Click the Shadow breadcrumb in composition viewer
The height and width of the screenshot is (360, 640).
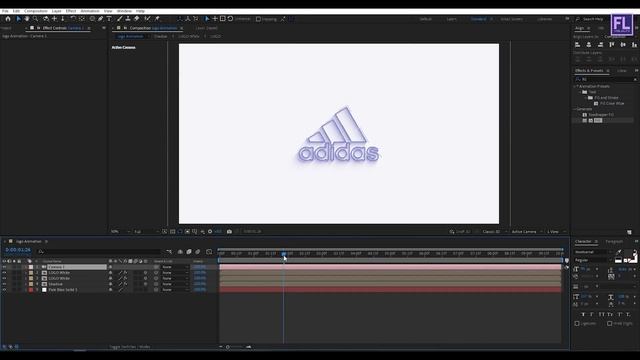pyautogui.click(x=160, y=36)
